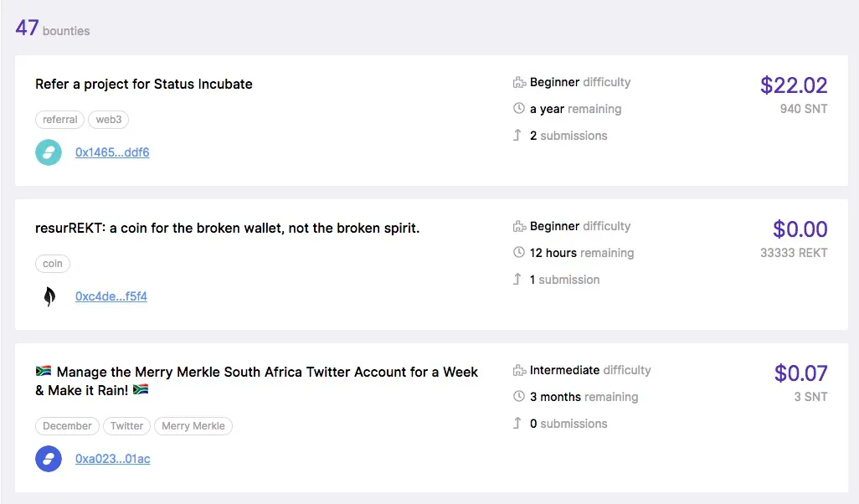
Task: Click the black leaf avatar beside 0xc4de...f5f4
Action: (x=49, y=296)
